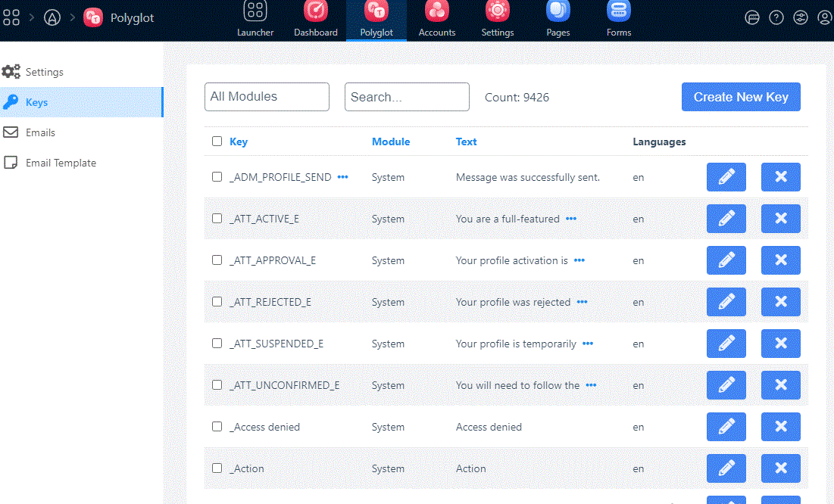Go to Emails in the sidebar

click(x=40, y=132)
